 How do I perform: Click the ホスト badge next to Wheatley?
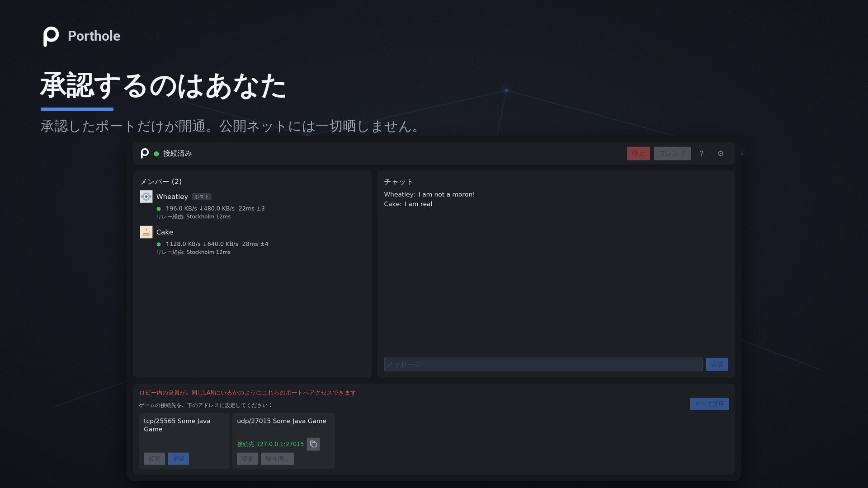click(x=202, y=197)
